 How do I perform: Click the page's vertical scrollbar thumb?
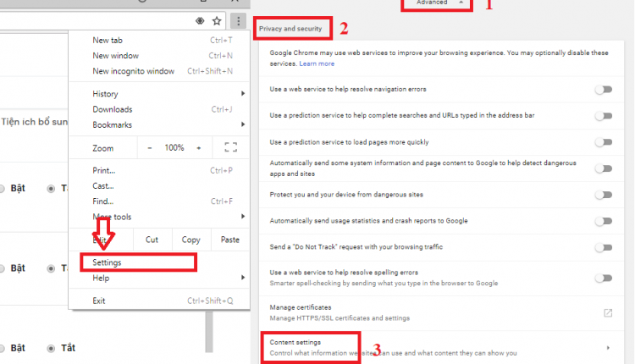tap(209, 332)
